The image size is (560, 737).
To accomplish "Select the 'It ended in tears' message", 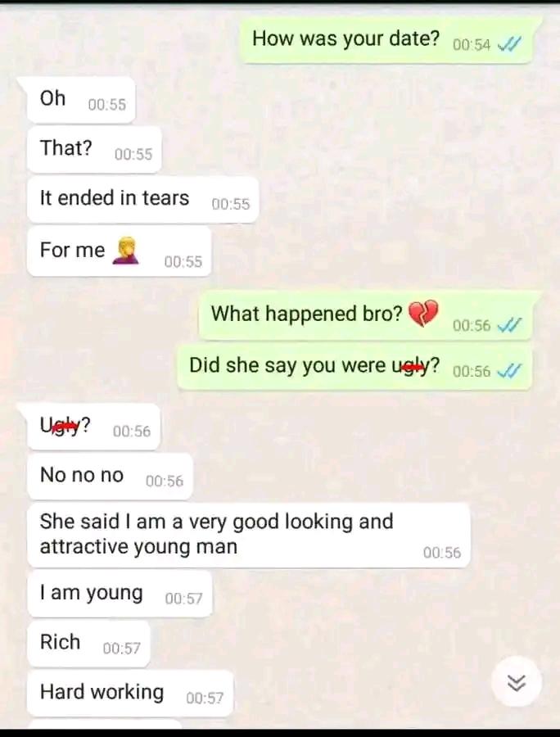I will click(142, 200).
